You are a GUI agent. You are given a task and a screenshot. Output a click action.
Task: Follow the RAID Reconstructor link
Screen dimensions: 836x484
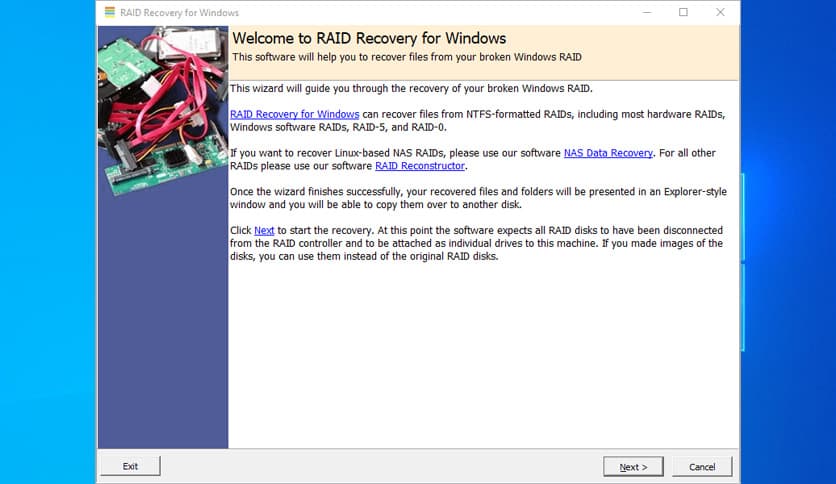(x=420, y=166)
